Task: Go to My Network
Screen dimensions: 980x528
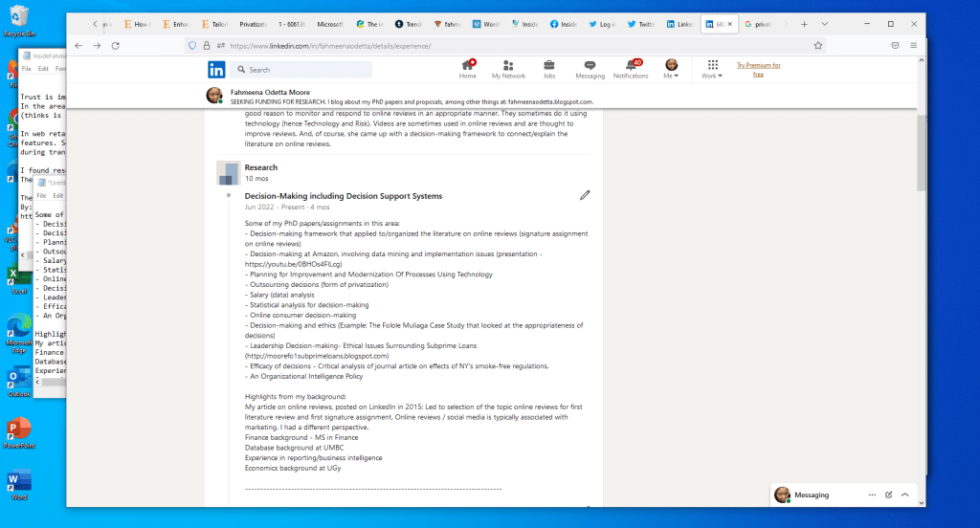Action: tap(508, 68)
